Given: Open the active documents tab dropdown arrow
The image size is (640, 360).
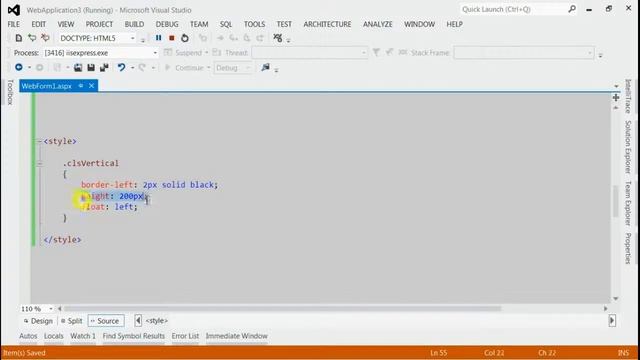Looking at the screenshot, I should (x=616, y=86).
